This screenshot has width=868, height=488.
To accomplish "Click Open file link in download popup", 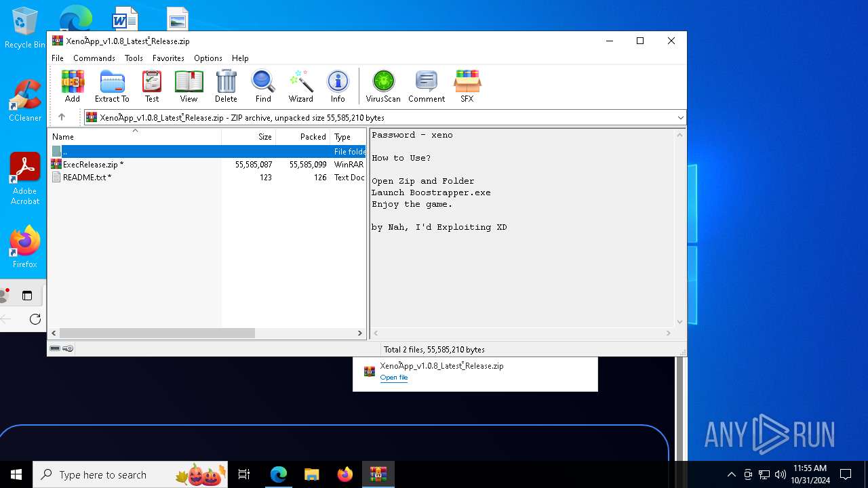I will tap(394, 378).
